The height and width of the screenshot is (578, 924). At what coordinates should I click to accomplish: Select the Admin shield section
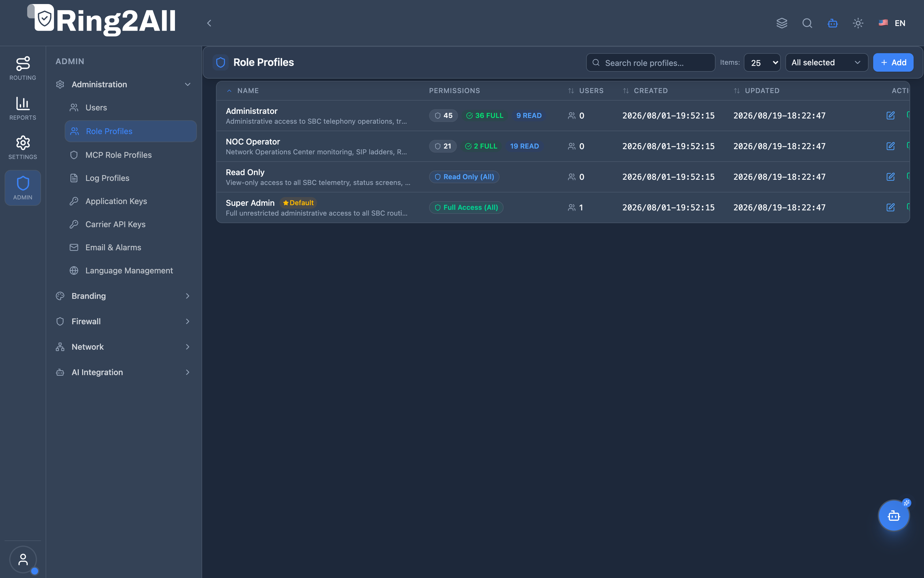(x=23, y=188)
